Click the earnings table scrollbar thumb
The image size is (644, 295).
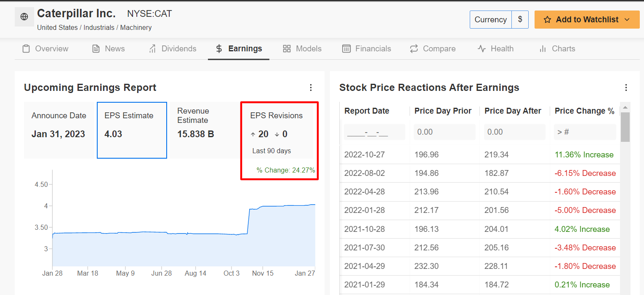(625, 127)
